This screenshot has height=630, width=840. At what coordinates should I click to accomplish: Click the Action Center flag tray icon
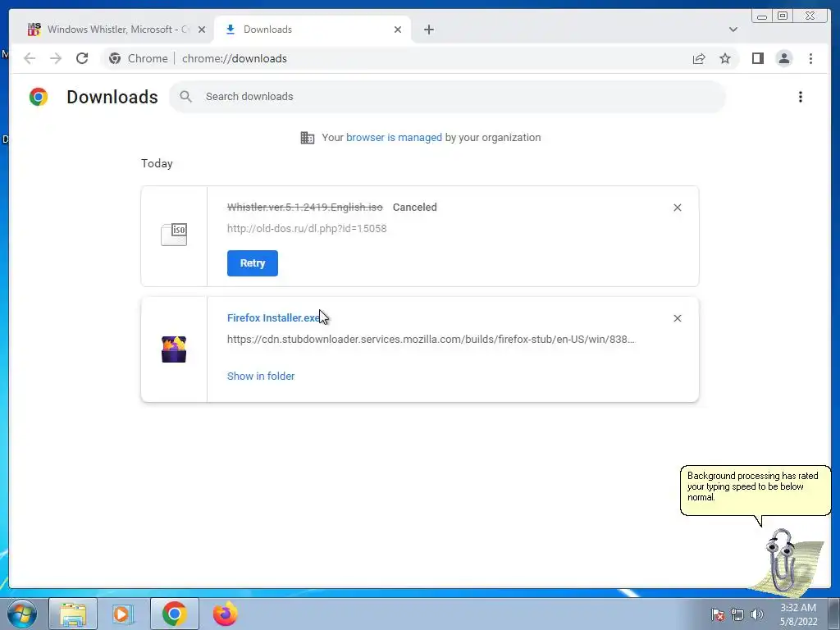click(x=718, y=614)
